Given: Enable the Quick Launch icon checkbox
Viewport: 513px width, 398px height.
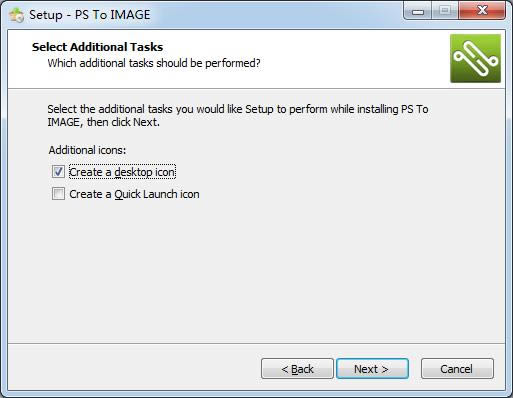Looking at the screenshot, I should click(x=58, y=194).
